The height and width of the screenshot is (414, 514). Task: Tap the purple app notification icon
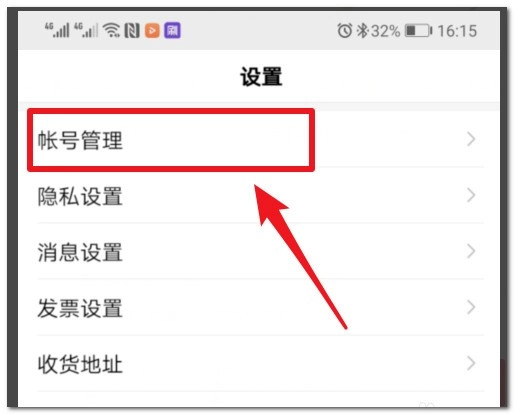(x=172, y=31)
